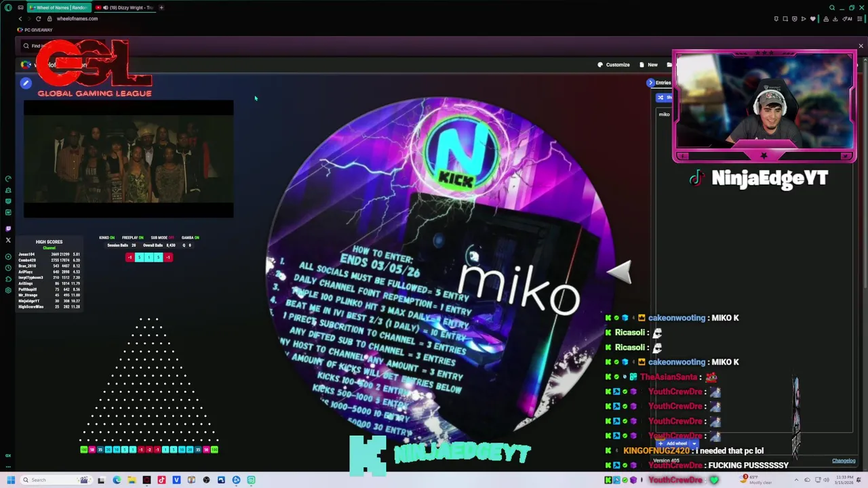Click the NinjaEdgeYT webcam overlay

pyautogui.click(x=764, y=106)
